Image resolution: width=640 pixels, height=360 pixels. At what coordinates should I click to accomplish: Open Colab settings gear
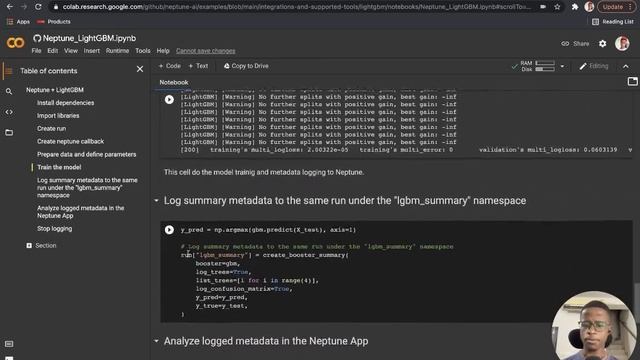(x=602, y=44)
